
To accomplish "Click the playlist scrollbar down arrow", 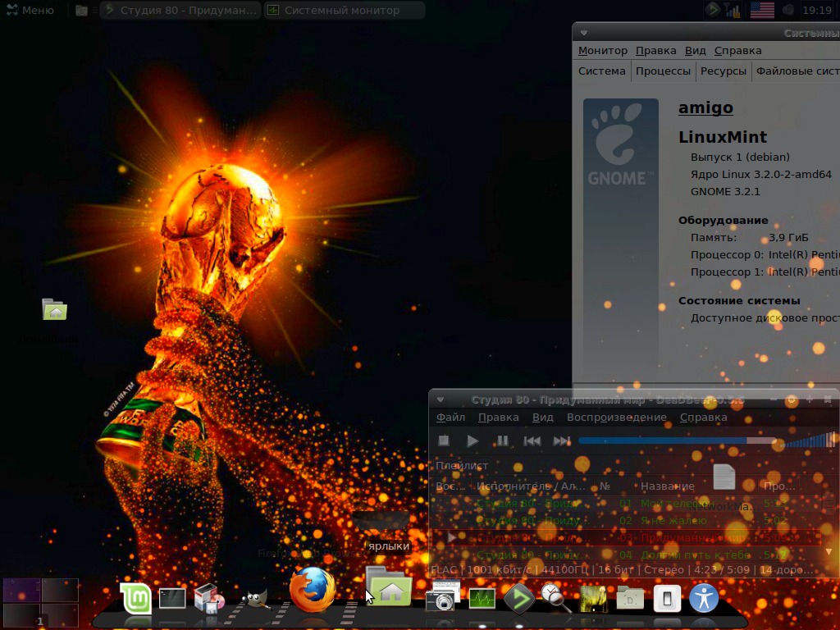I will coord(829,552).
